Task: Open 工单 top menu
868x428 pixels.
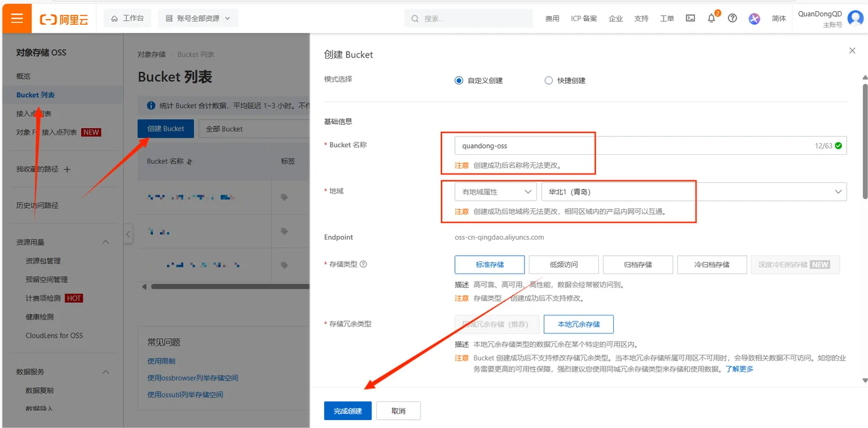Action: pos(667,19)
